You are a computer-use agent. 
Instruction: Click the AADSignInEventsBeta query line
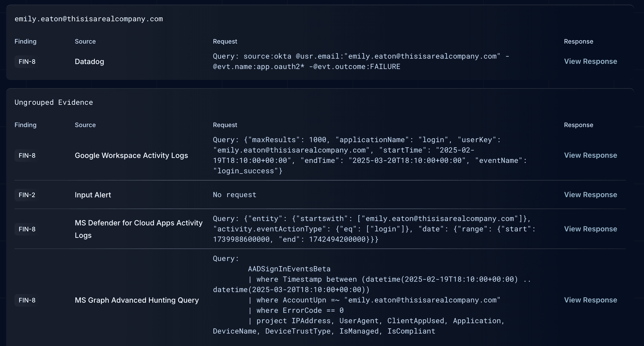coord(289,269)
